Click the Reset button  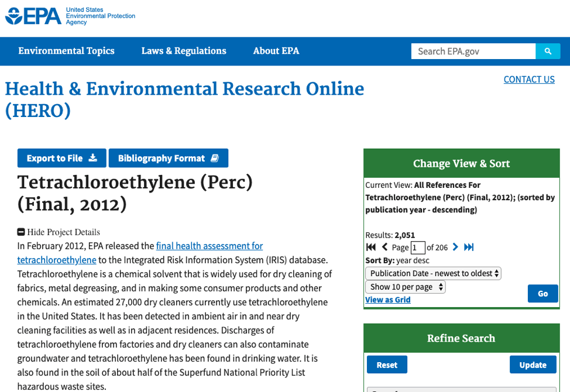(x=387, y=365)
